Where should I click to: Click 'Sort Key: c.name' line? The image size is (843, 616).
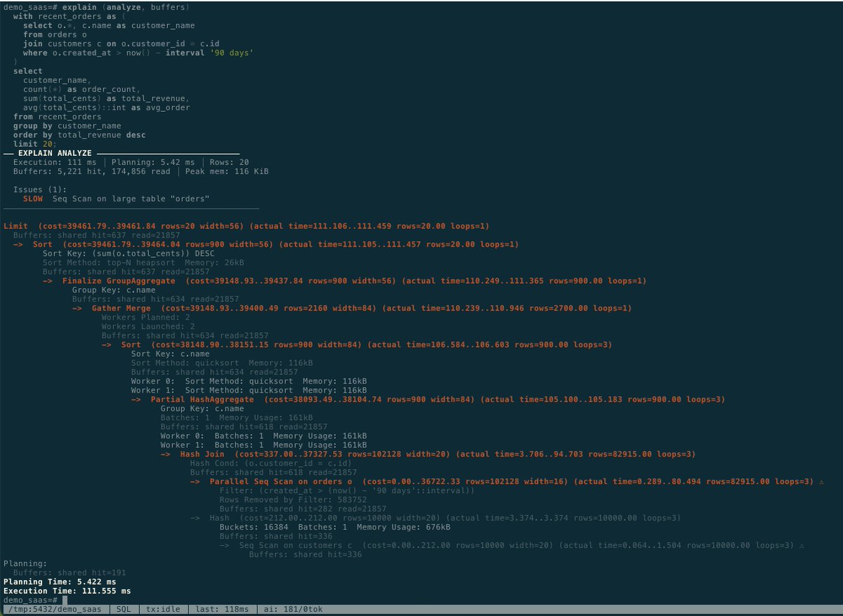coord(171,354)
